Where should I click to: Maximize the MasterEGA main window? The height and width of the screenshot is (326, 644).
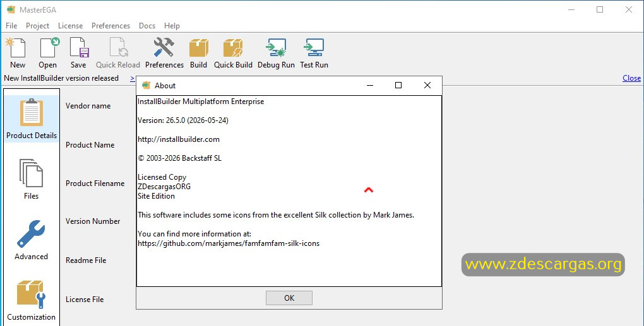(600, 9)
